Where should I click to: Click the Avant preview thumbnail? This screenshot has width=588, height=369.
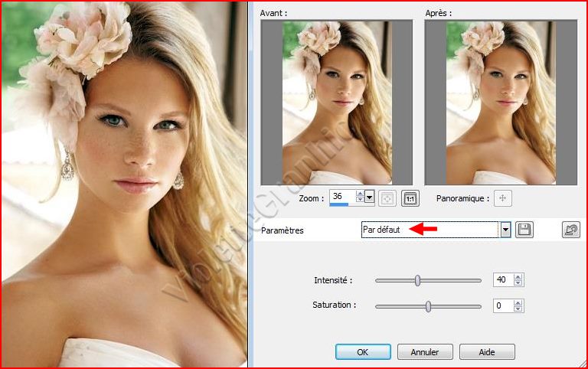[336, 103]
